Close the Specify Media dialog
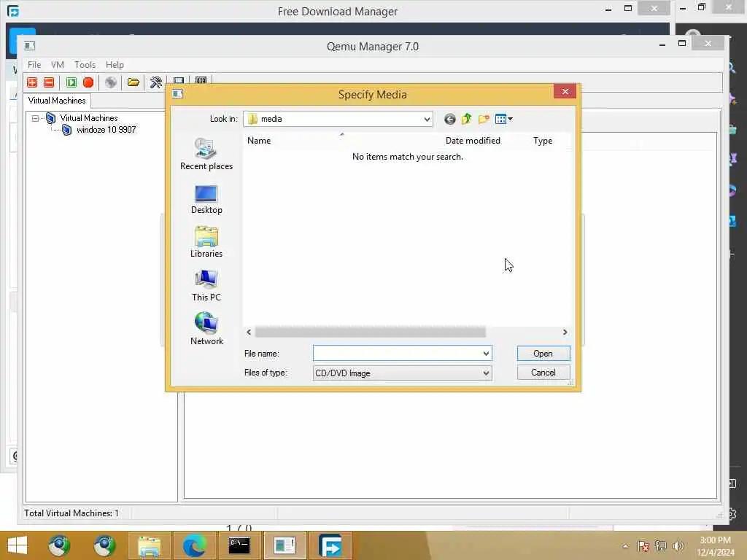 pos(565,91)
